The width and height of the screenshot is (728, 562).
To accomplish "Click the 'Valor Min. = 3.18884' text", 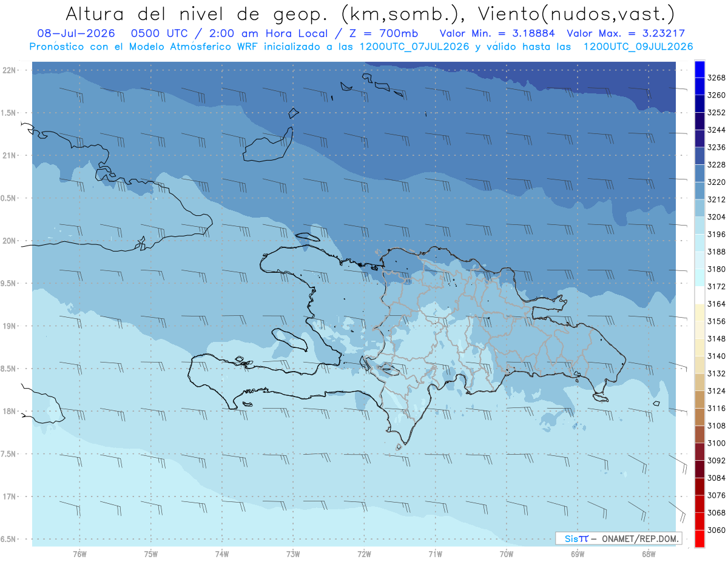I will tap(497, 33).
